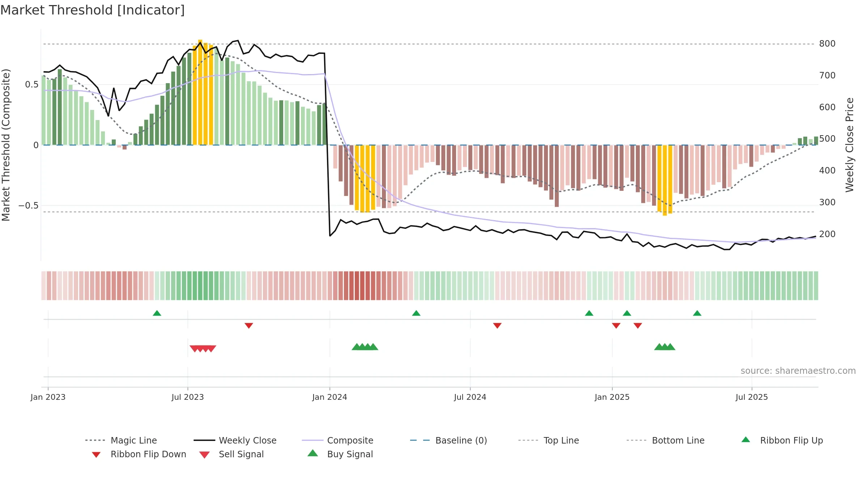Toggle the Bottom Line legend entry
Image resolution: width=868 pixels, height=488 pixels.
(665, 440)
